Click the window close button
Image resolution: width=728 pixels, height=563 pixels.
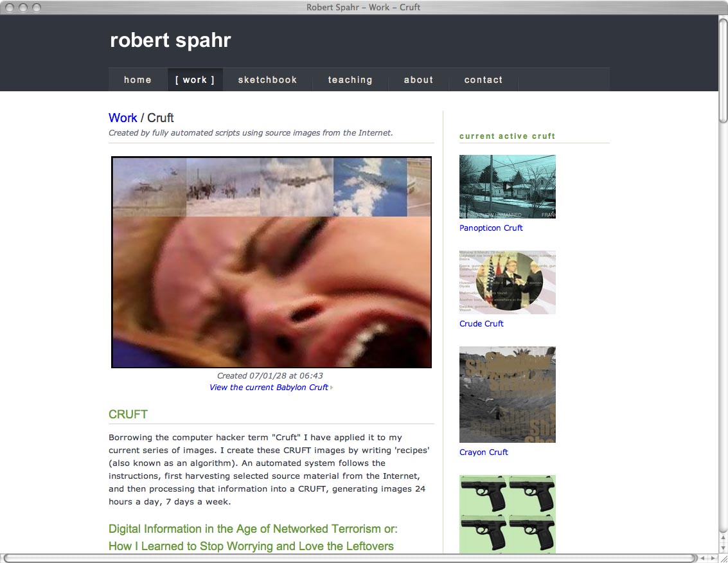click(9, 8)
